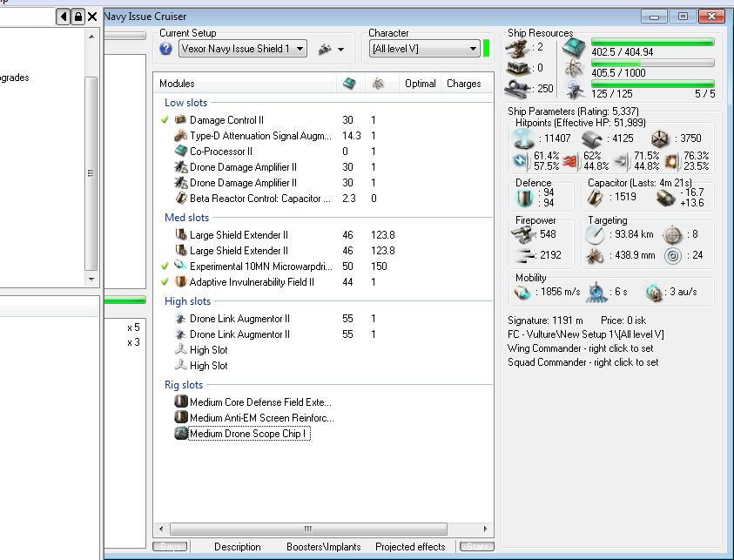This screenshot has height=560, width=734.
Task: Click the structure hitpoints icon next to 3750
Action: pos(661,138)
